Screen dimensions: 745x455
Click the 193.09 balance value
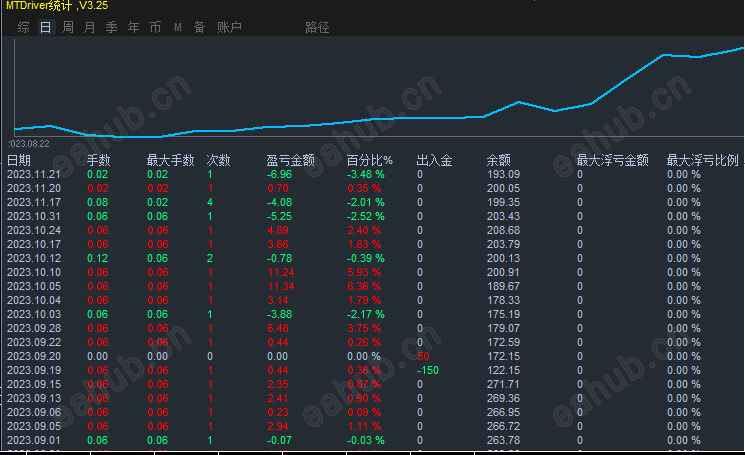click(x=503, y=174)
